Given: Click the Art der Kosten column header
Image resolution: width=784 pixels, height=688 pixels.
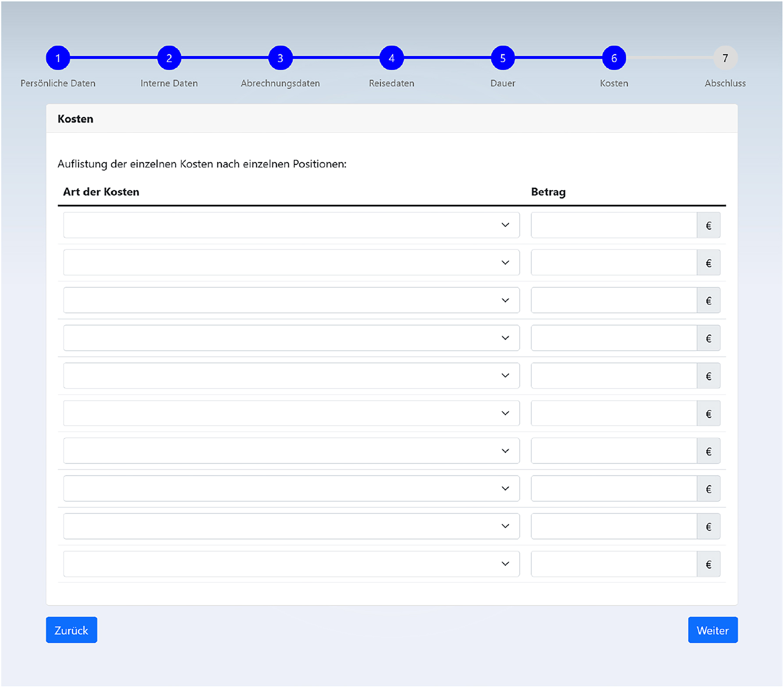Looking at the screenshot, I should 101,192.
